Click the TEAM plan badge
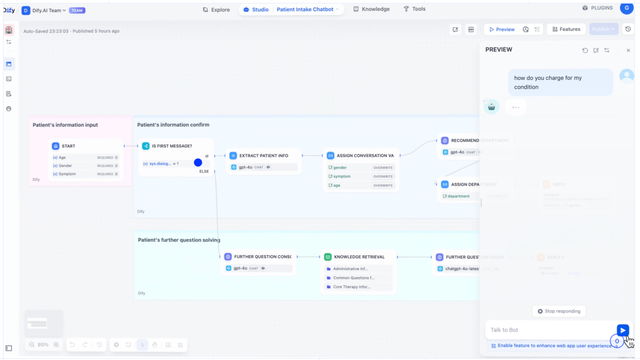 (77, 11)
